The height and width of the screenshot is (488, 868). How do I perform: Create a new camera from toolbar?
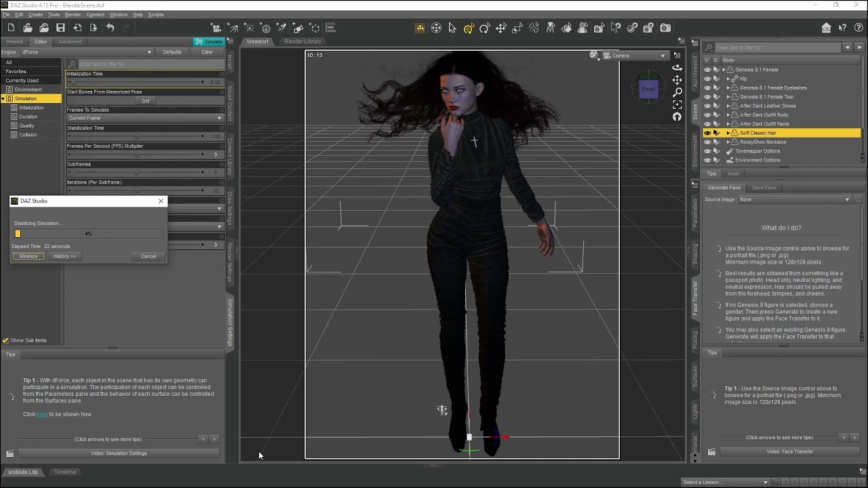pyautogui.click(x=216, y=28)
